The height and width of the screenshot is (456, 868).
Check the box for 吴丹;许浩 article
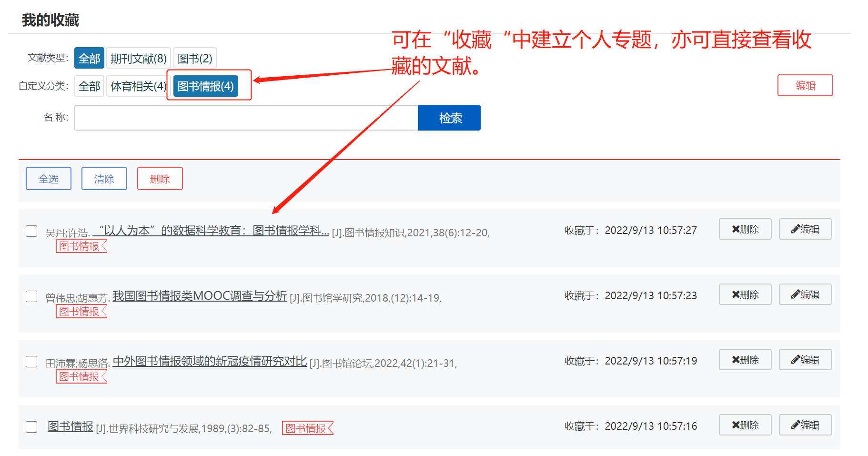click(x=31, y=231)
